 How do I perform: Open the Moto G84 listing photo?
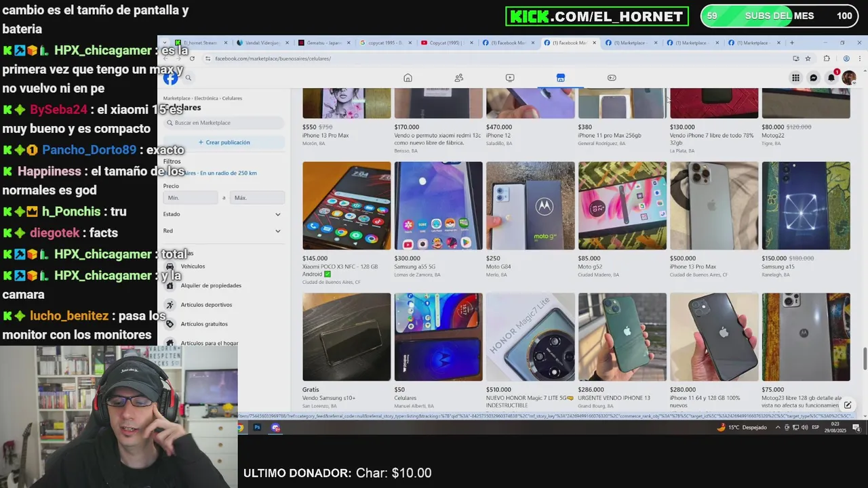pyautogui.click(x=530, y=205)
